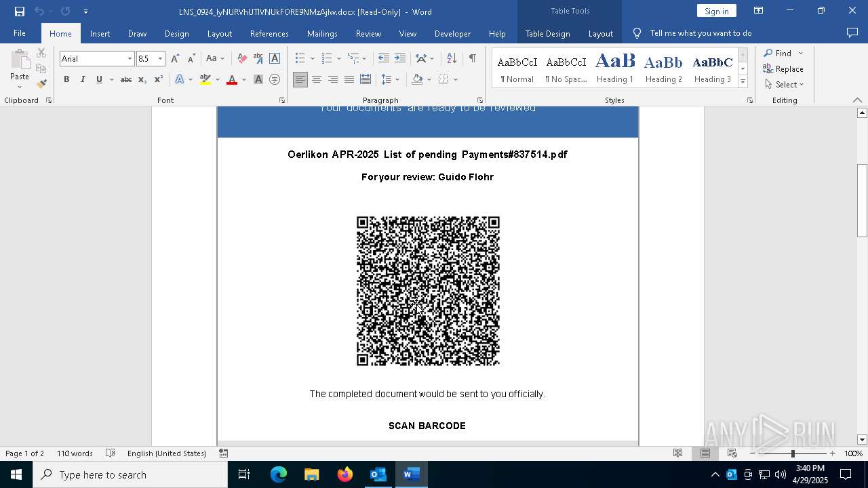Click the Character Shading icon
This screenshot has height=488, width=868.
pyautogui.click(x=258, y=79)
